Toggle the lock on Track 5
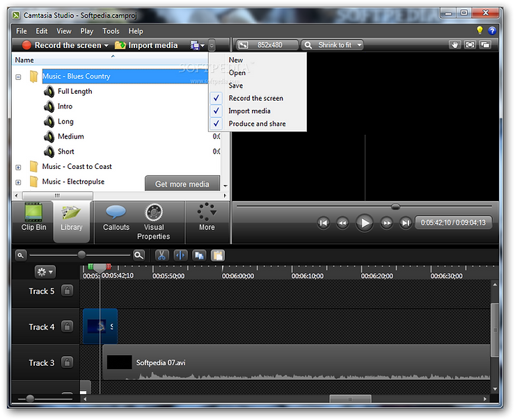 coord(67,291)
